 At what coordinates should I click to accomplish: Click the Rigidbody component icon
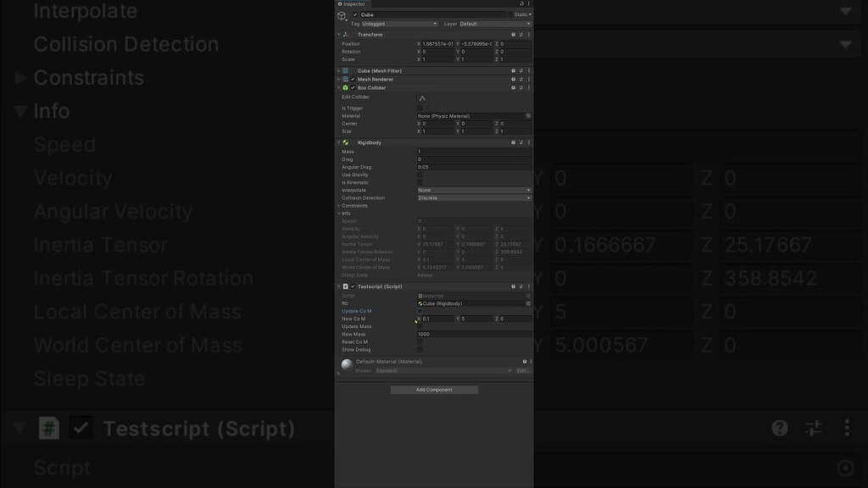(345, 142)
